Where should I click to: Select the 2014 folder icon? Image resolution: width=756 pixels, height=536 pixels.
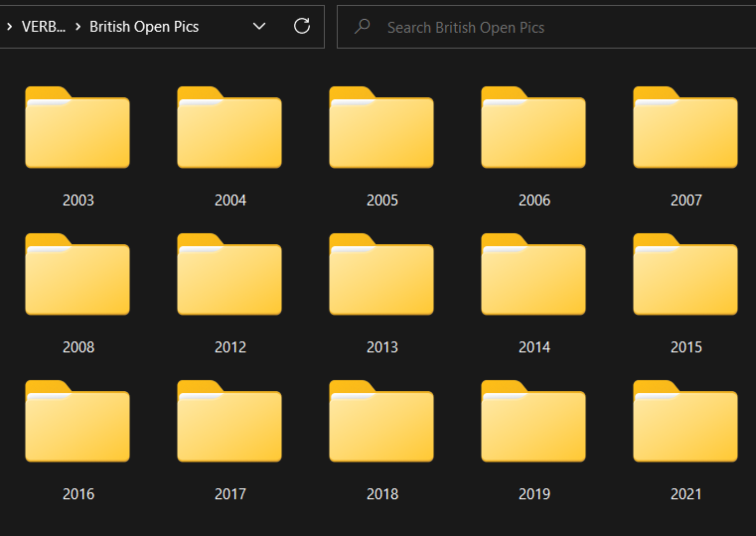coord(533,274)
